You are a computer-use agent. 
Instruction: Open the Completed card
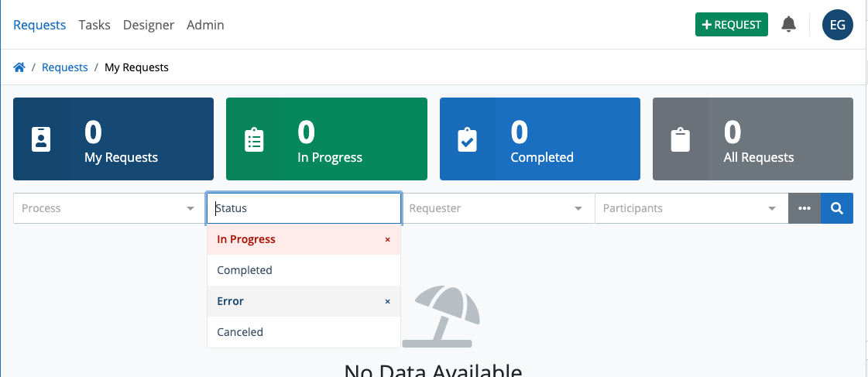tap(540, 139)
